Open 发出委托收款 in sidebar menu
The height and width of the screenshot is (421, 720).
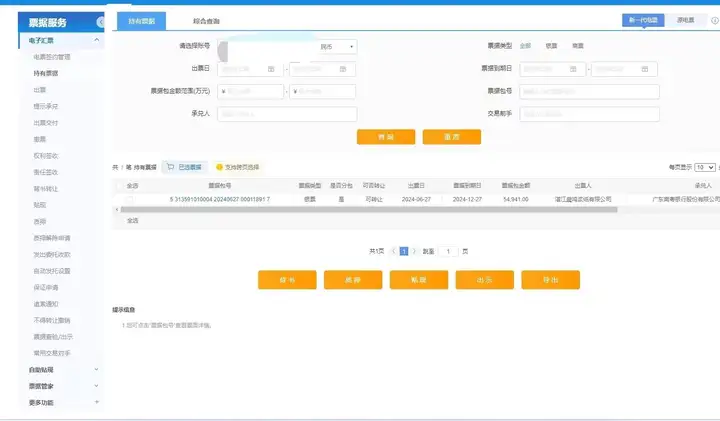pos(52,254)
